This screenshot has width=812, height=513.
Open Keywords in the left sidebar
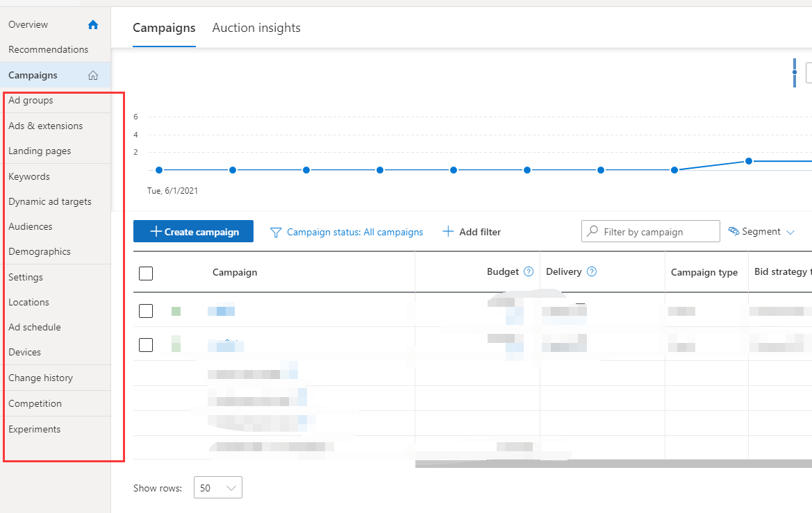pyautogui.click(x=29, y=176)
